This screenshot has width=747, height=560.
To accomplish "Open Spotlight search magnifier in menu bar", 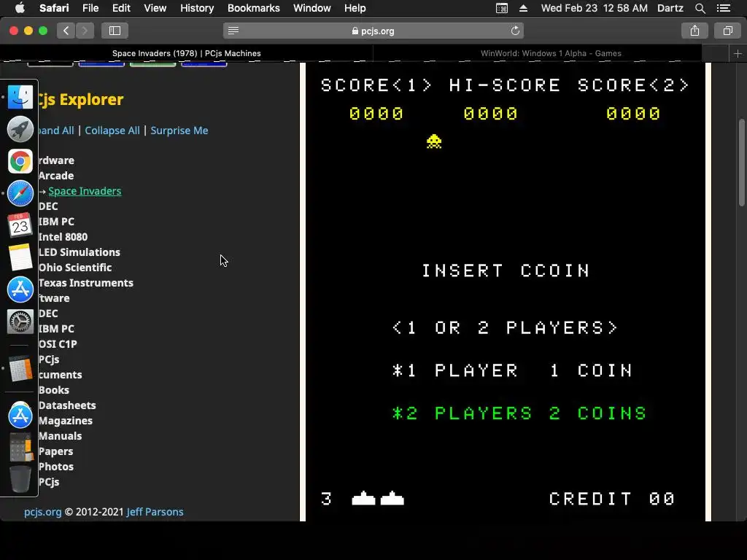I will (700, 8).
